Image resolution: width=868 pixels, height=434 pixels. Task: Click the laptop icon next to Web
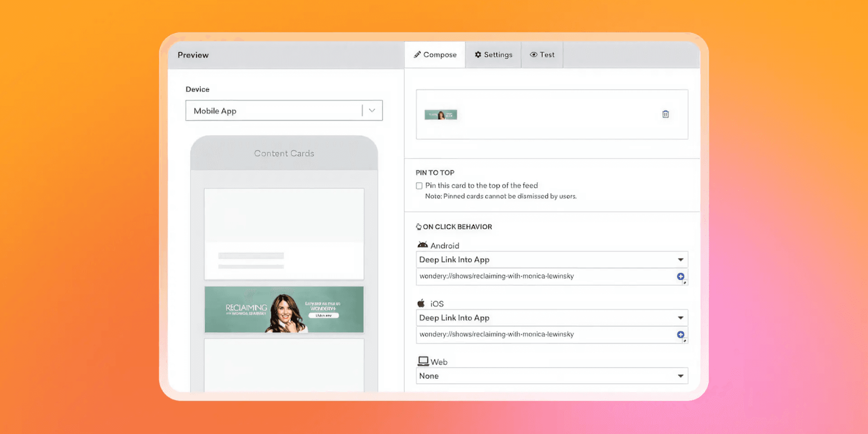click(x=423, y=360)
